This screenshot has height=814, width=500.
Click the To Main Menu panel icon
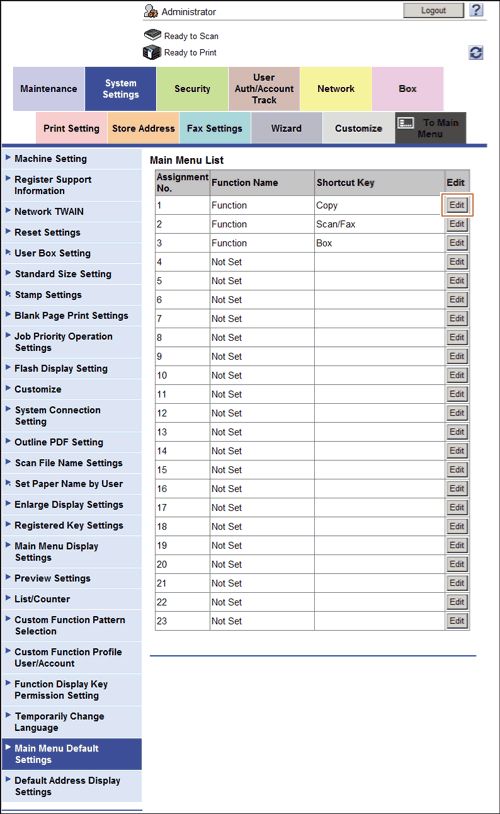406,123
